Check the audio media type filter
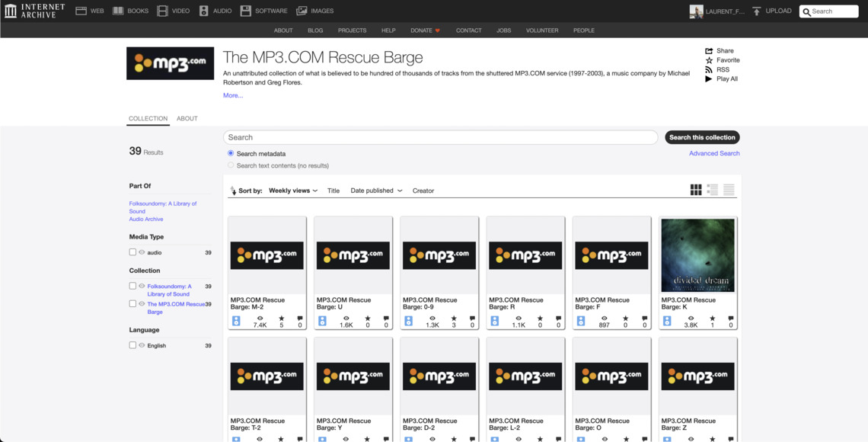868x442 pixels. click(132, 252)
